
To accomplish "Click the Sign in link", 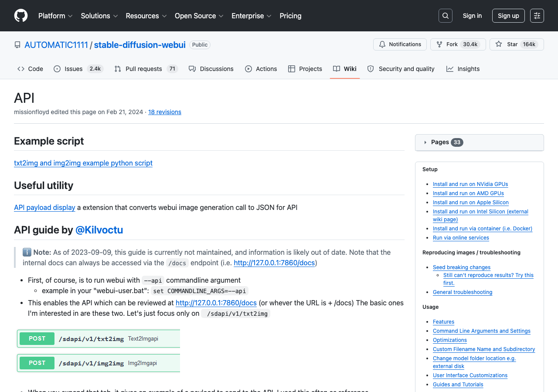I will click(x=472, y=16).
